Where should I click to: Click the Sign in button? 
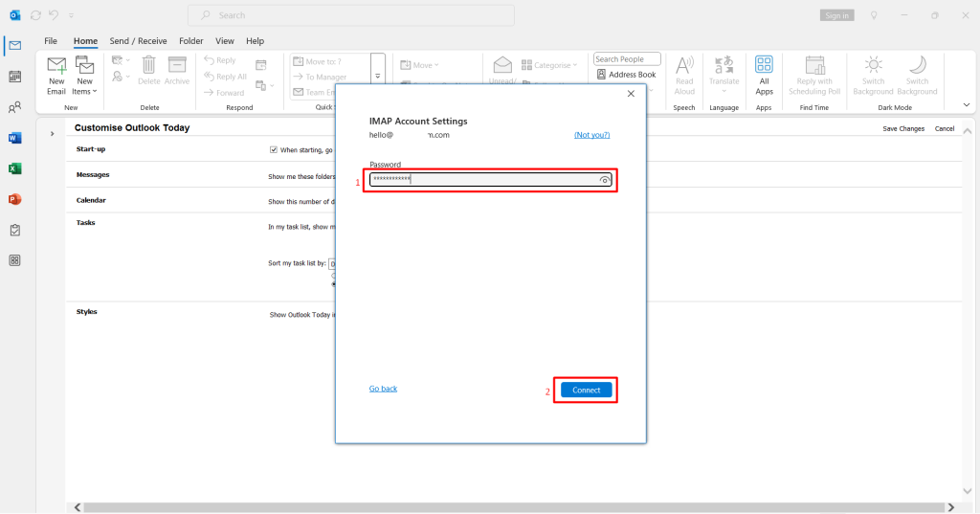[836, 15]
